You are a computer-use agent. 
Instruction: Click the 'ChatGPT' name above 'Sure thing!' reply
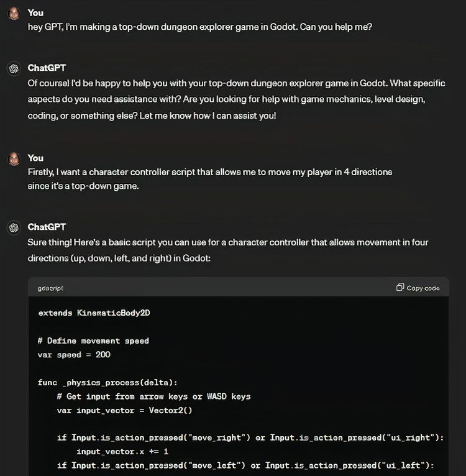(x=47, y=227)
